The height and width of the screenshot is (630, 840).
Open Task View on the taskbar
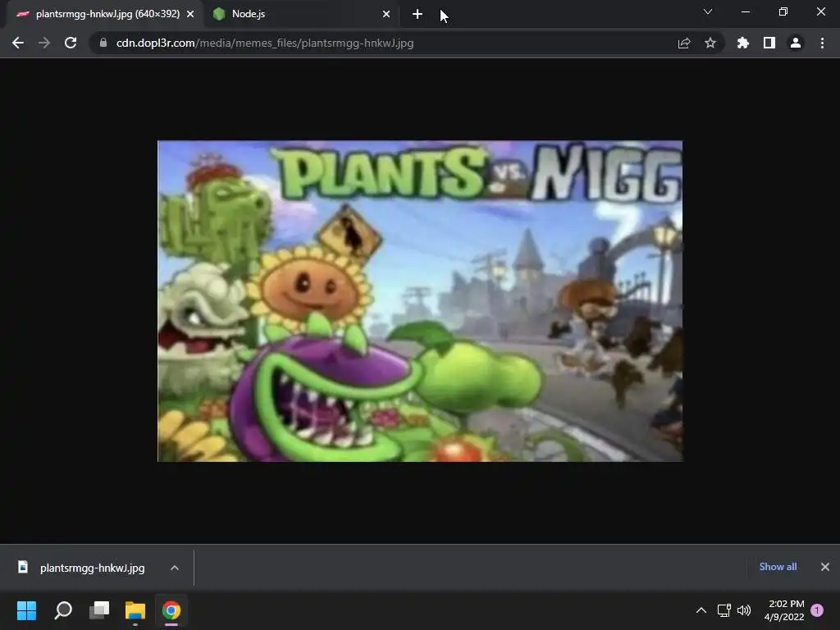99,610
